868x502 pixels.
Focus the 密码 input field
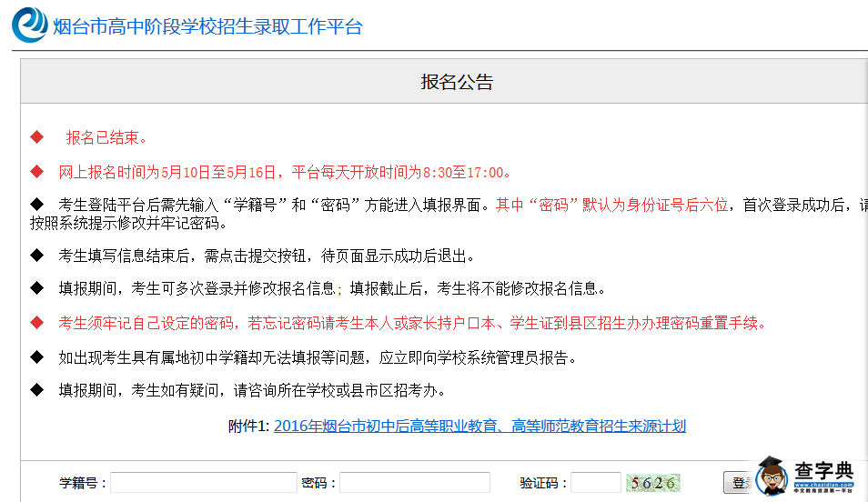[415, 483]
